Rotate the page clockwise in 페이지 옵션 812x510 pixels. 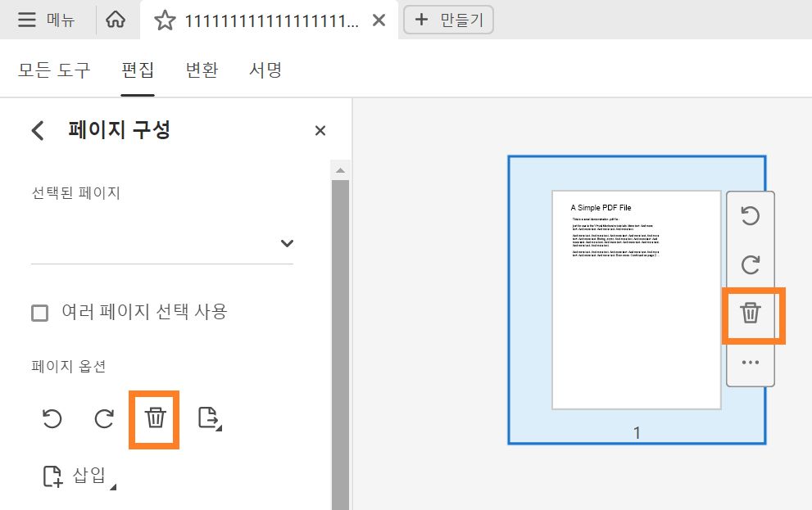point(103,419)
